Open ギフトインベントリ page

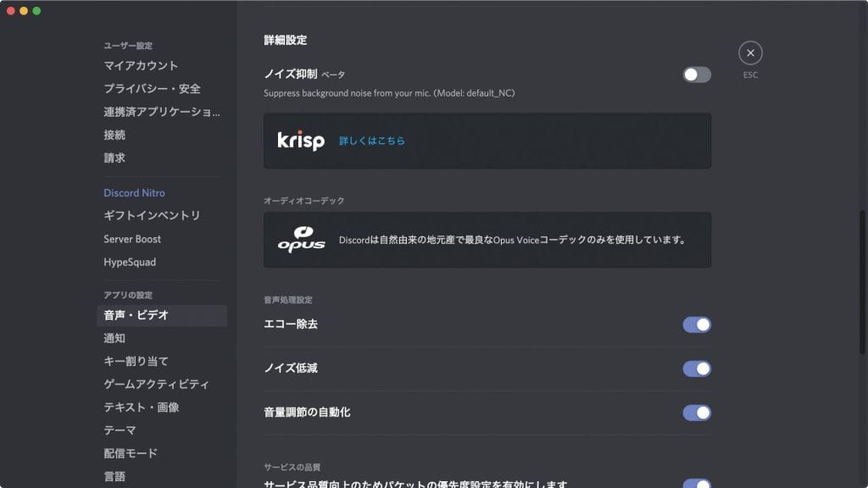point(152,215)
